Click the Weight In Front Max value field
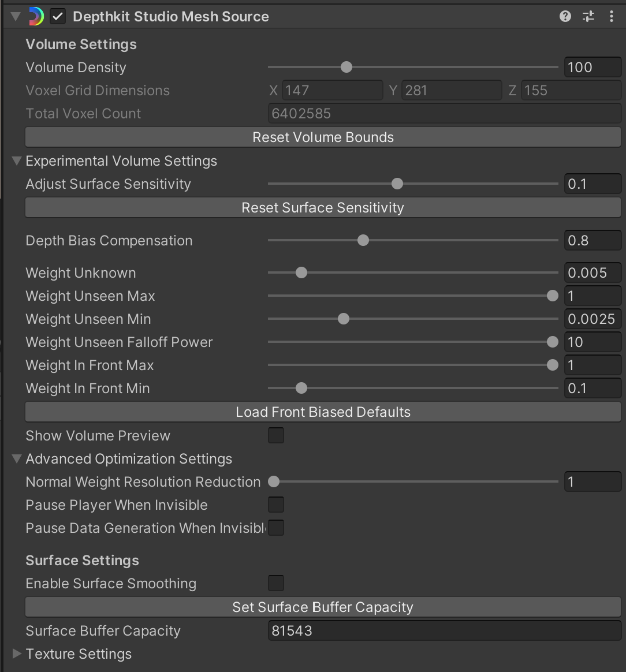 point(593,365)
